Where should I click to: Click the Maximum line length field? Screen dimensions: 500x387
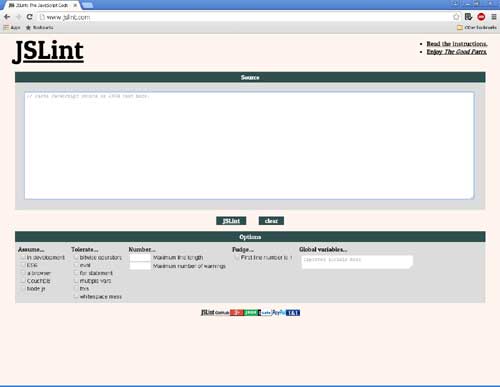click(x=140, y=258)
